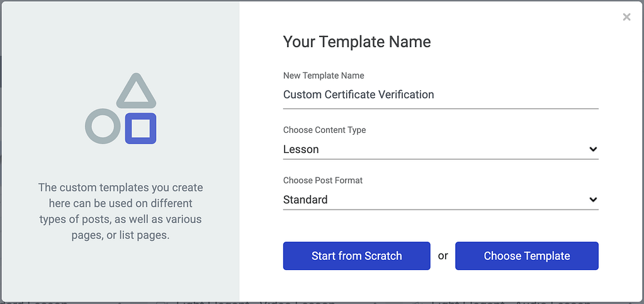Click the 'Your Template Name' heading

(x=357, y=42)
